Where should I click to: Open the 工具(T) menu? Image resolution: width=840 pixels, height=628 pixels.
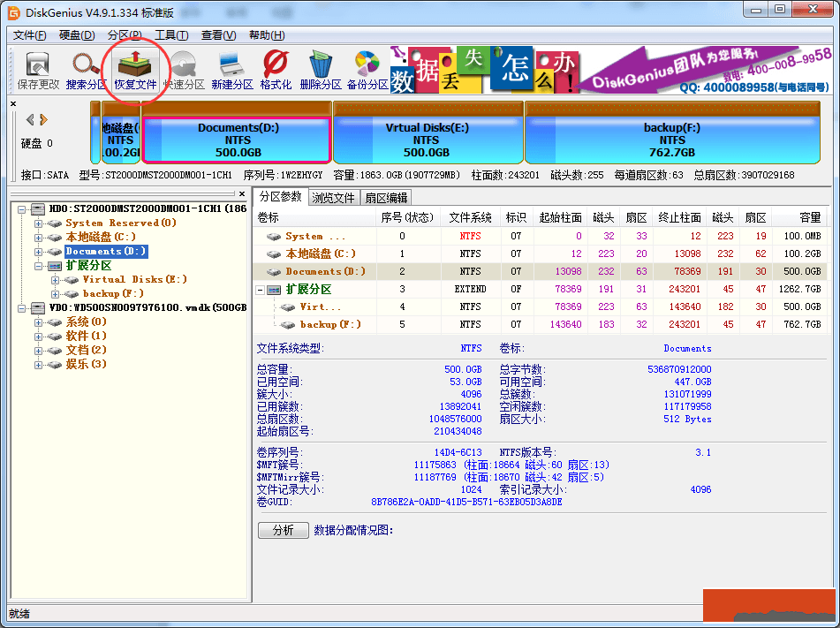(171, 35)
